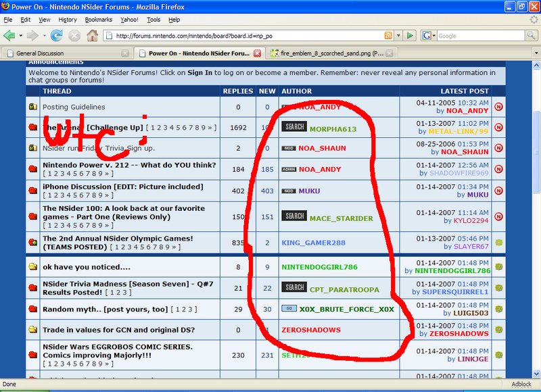541x392 pixels.
Task: Open latest poster SHADOWFIRE969 profile
Action: 459,173
